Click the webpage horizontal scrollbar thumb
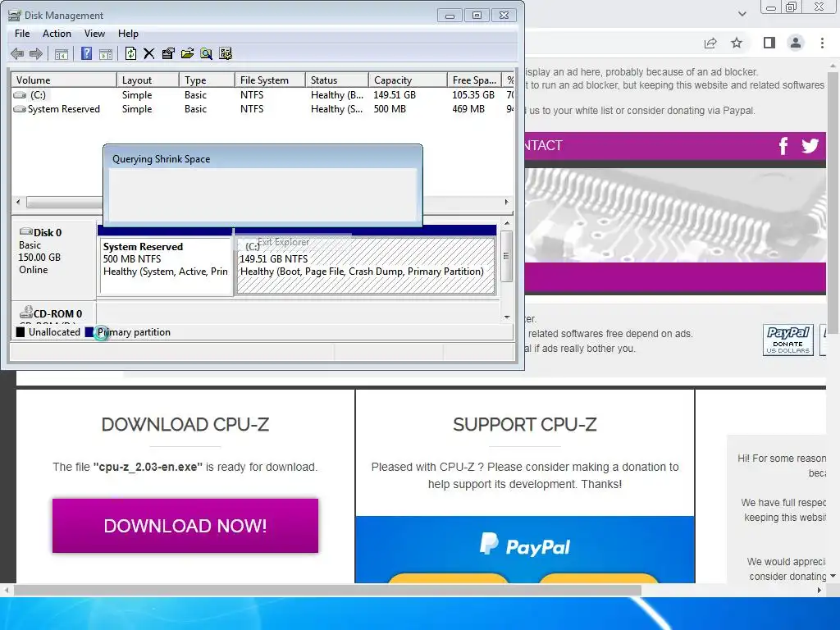 pos(327,591)
